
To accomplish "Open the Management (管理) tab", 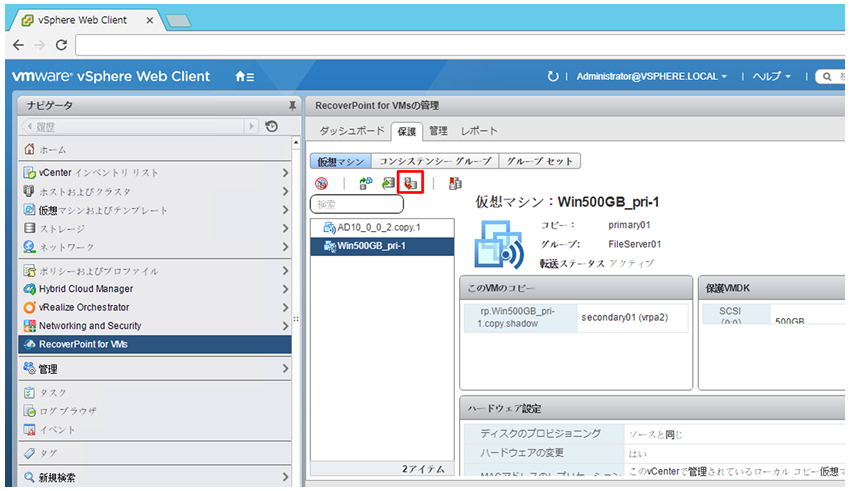I will click(438, 131).
